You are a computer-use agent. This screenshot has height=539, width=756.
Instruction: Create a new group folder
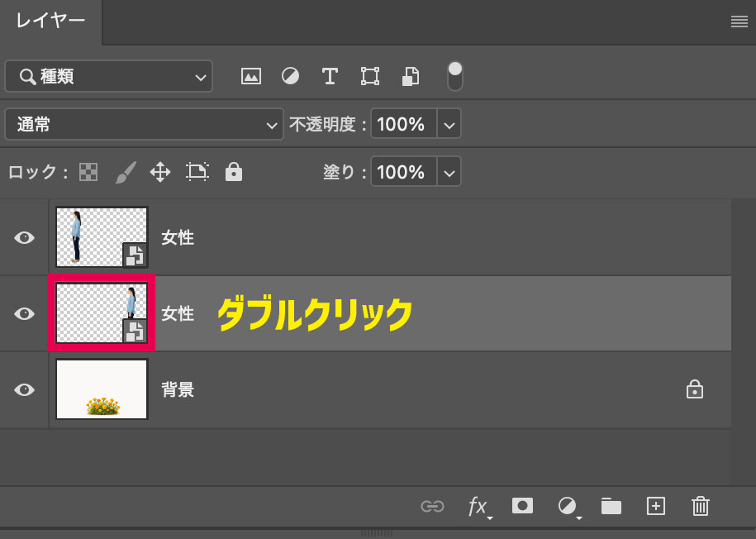(x=611, y=506)
